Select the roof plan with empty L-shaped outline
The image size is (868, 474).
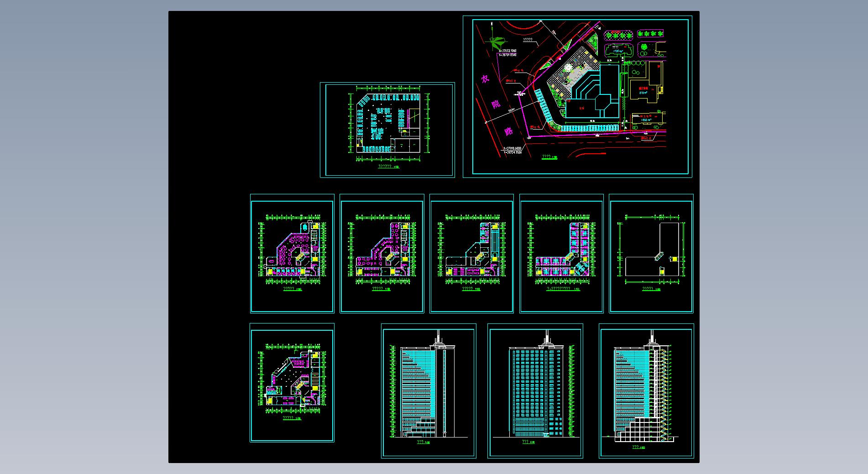651,253
